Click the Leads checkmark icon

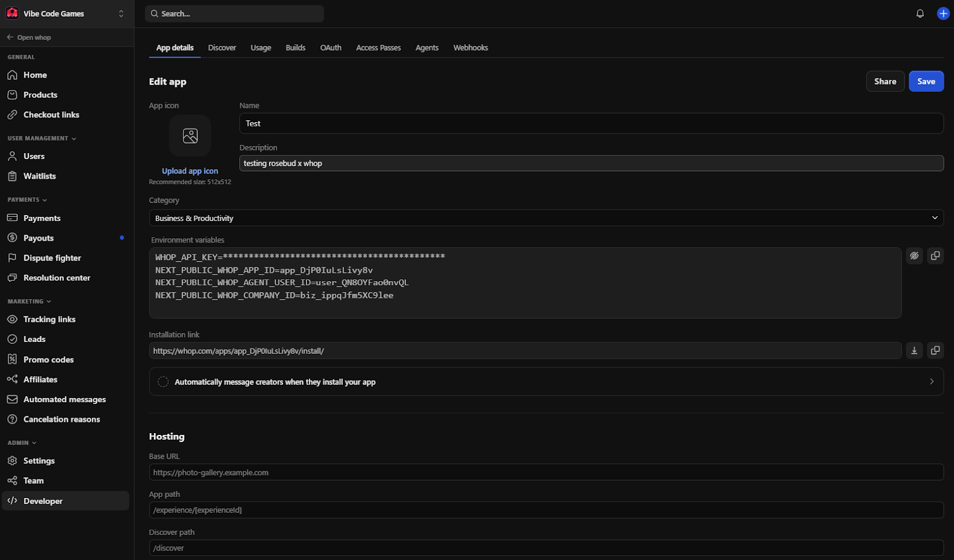12,339
